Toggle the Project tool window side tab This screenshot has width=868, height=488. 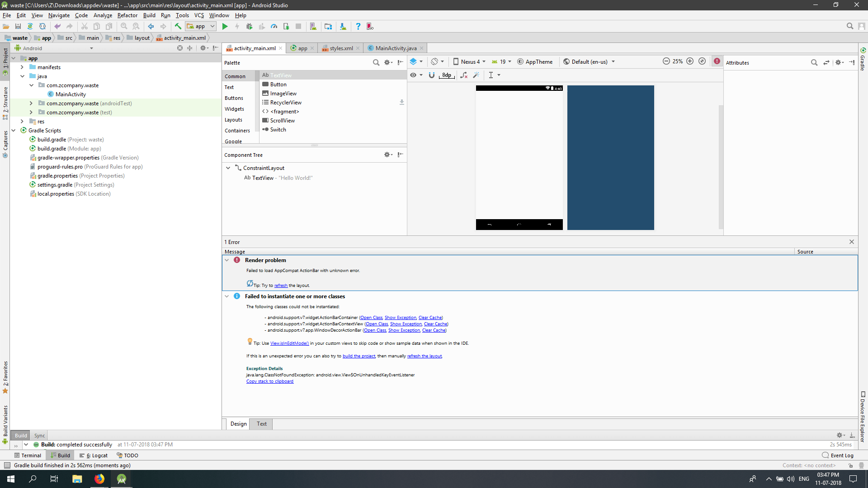[x=5, y=61]
